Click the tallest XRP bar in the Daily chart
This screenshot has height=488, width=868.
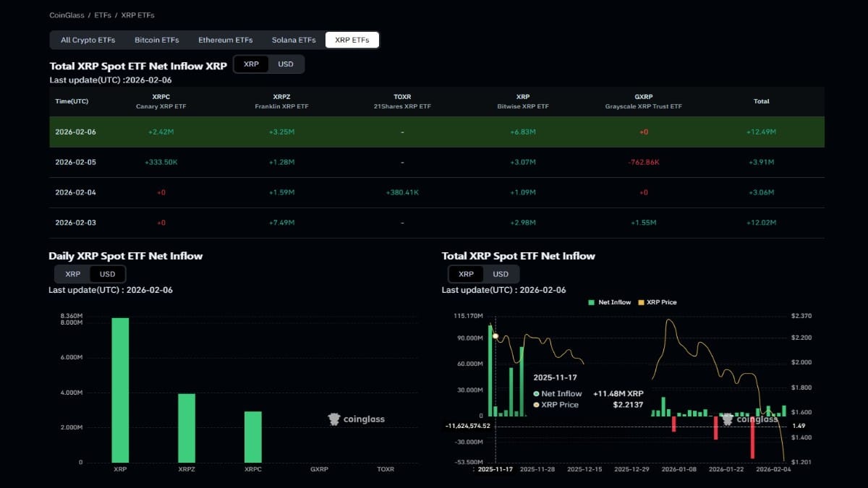(x=120, y=390)
